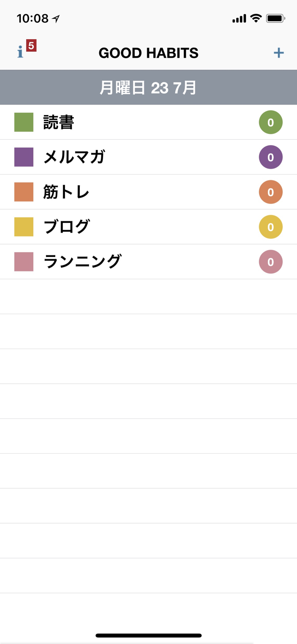Tap the yellow counter circle for ブログ
This screenshot has width=297, height=644.
[271, 227]
